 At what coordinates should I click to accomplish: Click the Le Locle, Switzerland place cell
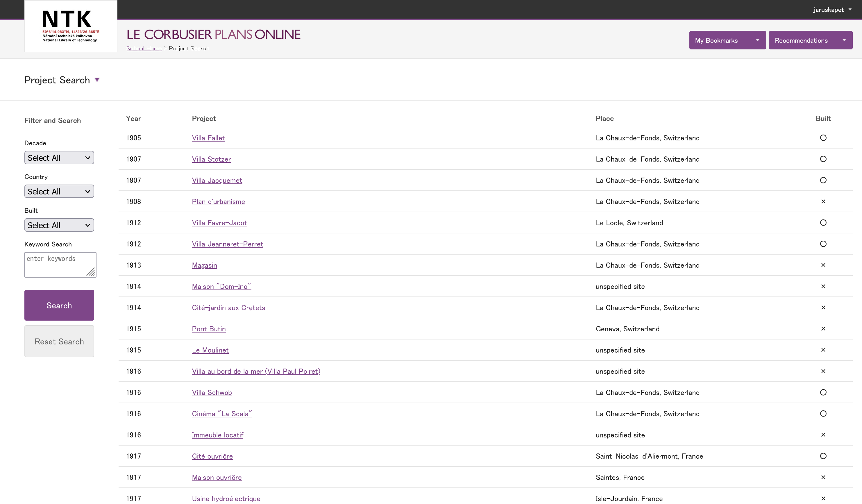(x=629, y=223)
